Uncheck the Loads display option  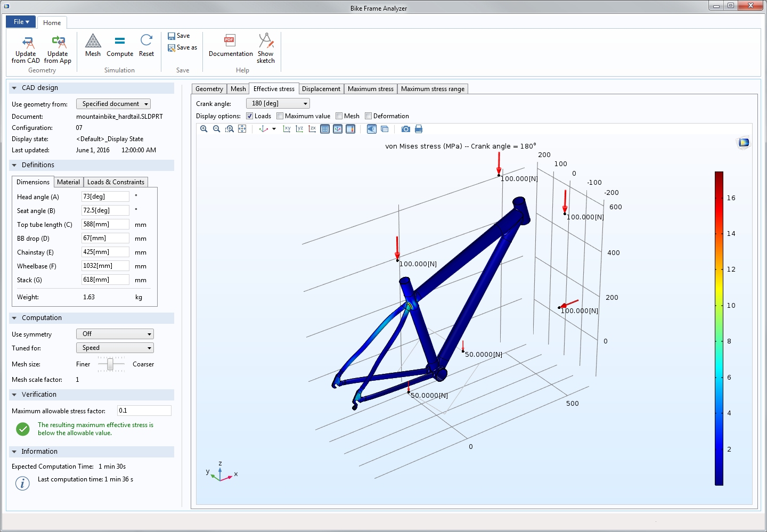point(249,116)
